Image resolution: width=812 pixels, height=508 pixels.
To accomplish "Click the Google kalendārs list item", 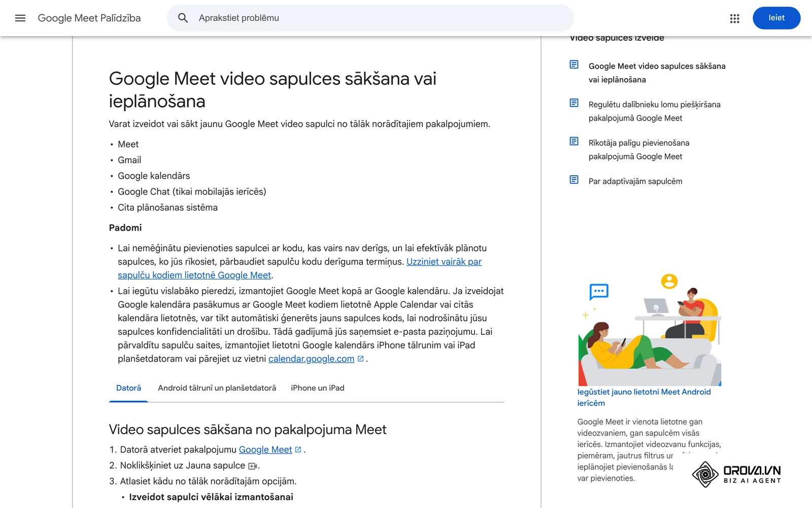I will [154, 176].
